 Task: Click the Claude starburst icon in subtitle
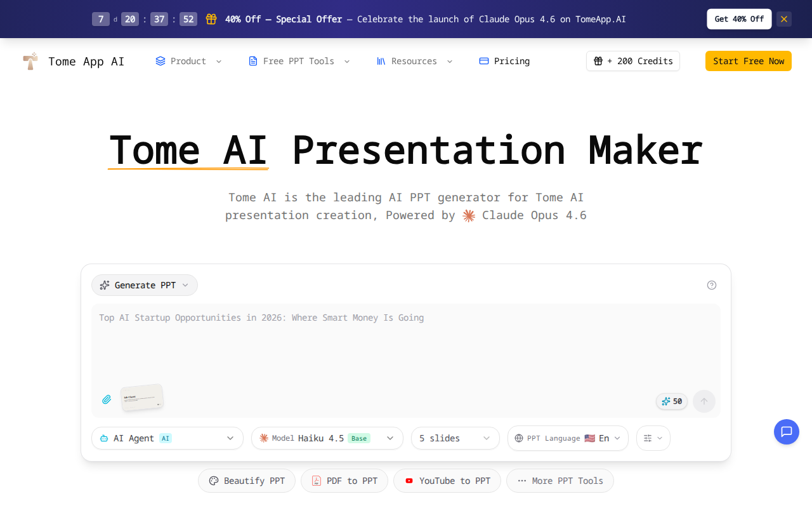tap(469, 215)
